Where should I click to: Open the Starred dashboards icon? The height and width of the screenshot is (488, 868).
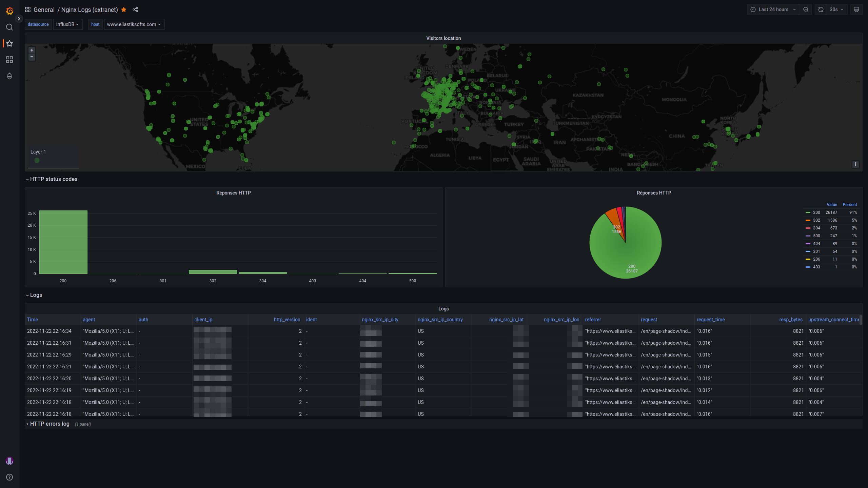(9, 43)
